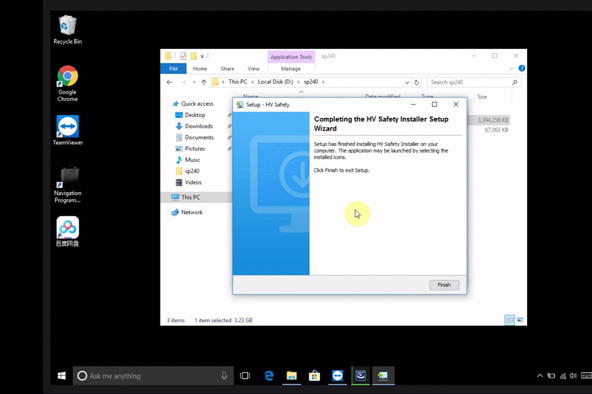The image size is (592, 394).
Task: Click the search magnifier icon
Action: click(515, 82)
